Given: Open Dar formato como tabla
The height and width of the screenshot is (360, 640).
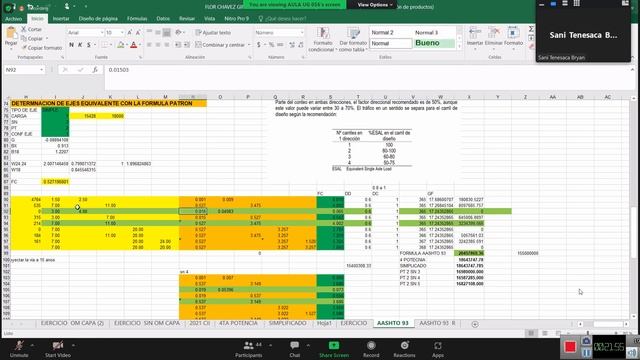Looking at the screenshot, I should (x=353, y=40).
